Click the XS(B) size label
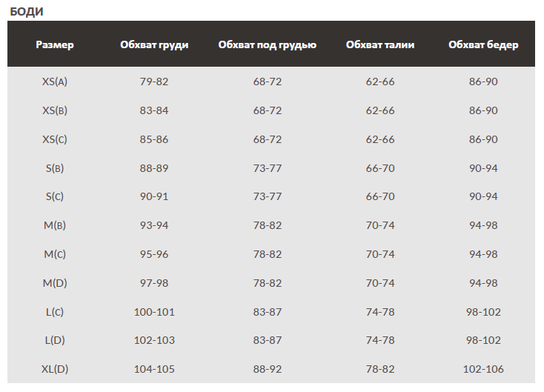544x392 pixels. tap(55, 110)
